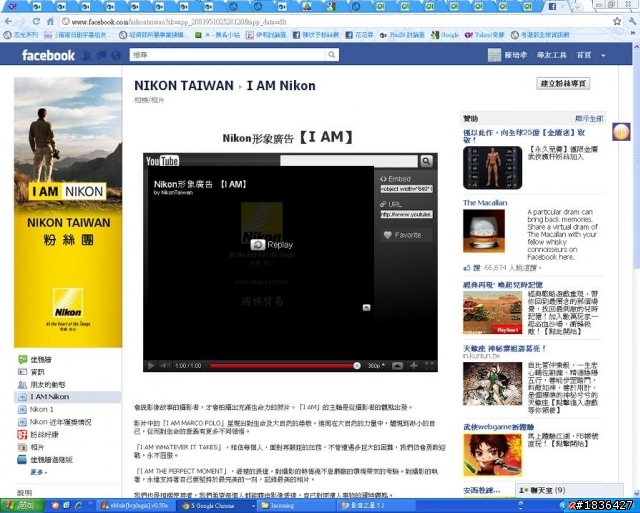Like The Macallan ad with thumbs-up icon

467,268
